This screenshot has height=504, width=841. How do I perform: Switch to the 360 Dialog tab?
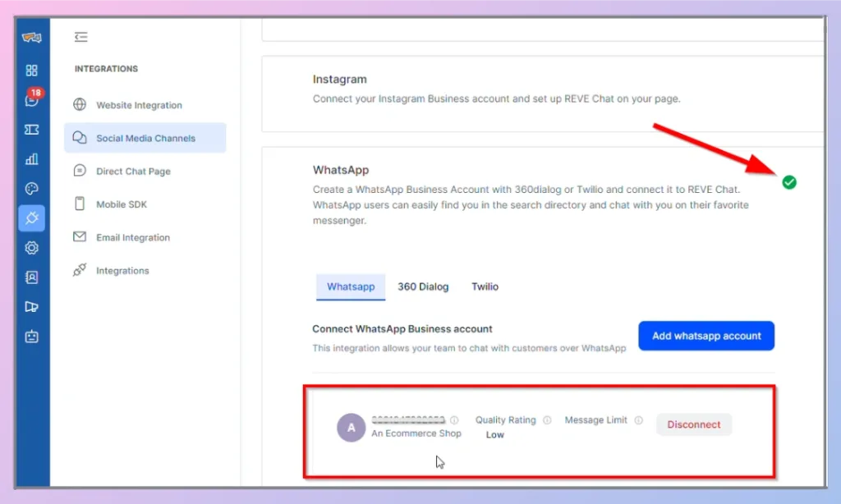(x=423, y=286)
